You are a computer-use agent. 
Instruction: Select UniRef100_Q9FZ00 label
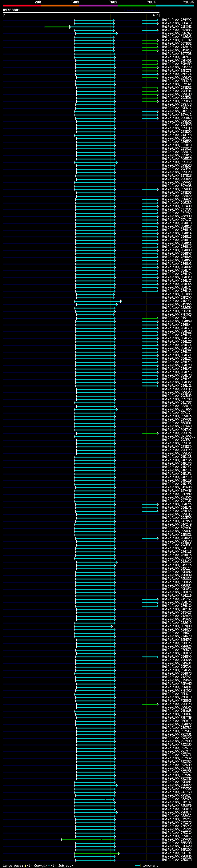pyautogui.click(x=177, y=297)
